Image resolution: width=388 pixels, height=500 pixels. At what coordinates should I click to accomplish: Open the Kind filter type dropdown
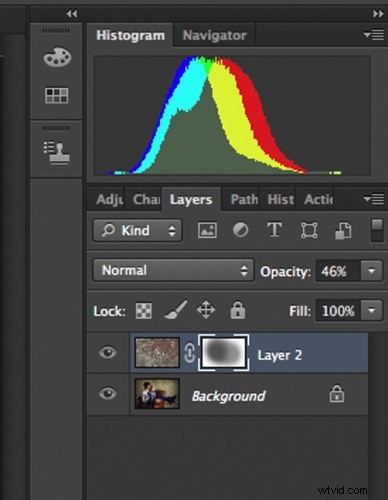(x=137, y=230)
